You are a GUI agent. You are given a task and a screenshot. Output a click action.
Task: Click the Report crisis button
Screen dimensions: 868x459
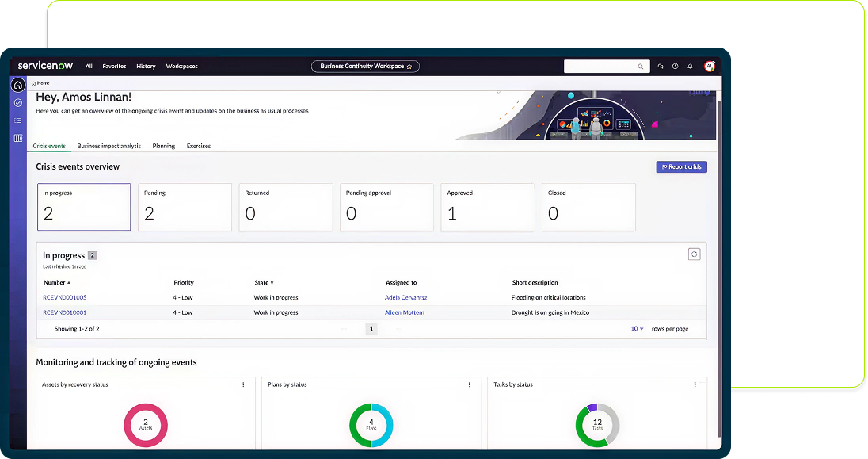(x=681, y=167)
